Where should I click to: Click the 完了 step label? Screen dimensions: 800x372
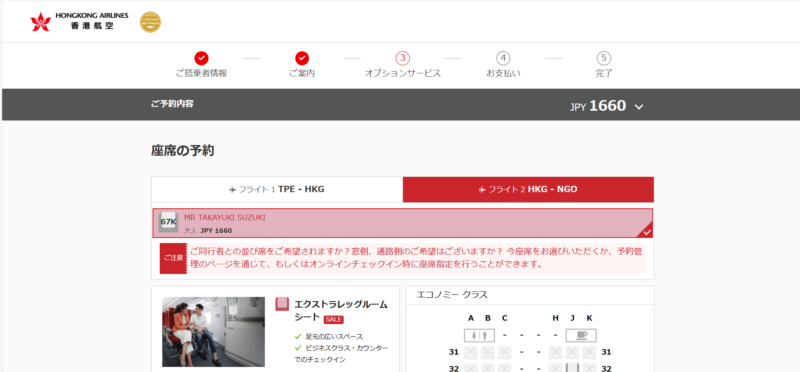click(604, 73)
